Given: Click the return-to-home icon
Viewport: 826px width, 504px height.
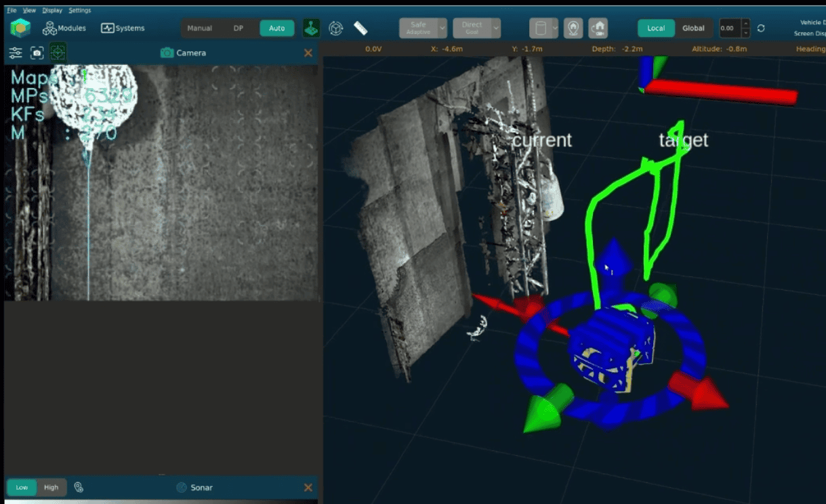Looking at the screenshot, I should click(x=598, y=28).
